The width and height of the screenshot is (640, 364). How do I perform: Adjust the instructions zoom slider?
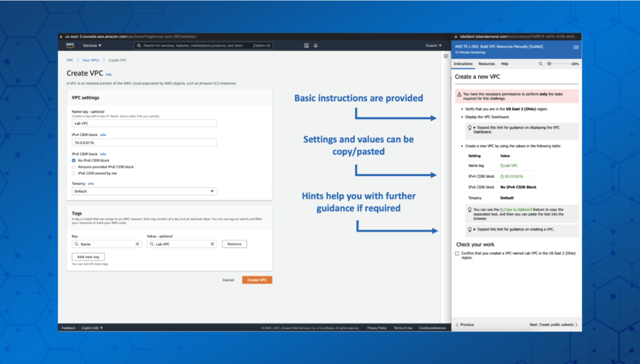click(549, 64)
